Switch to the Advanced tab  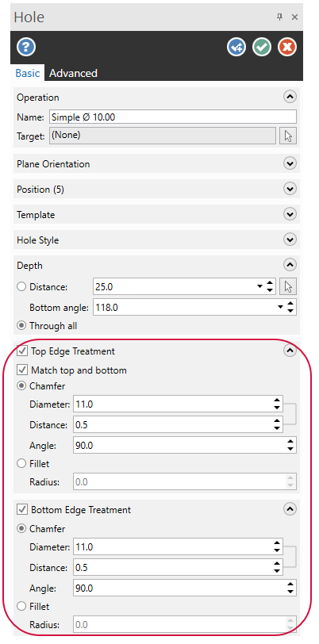pos(73,73)
